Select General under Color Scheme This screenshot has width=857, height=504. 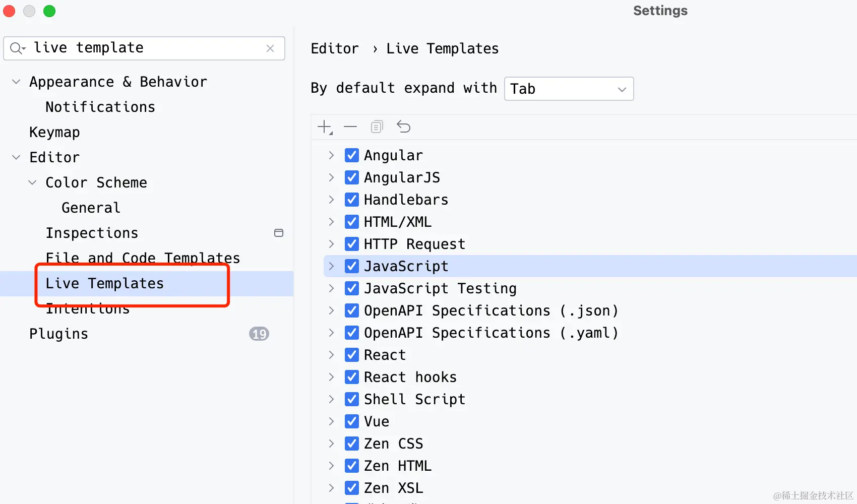click(x=91, y=208)
